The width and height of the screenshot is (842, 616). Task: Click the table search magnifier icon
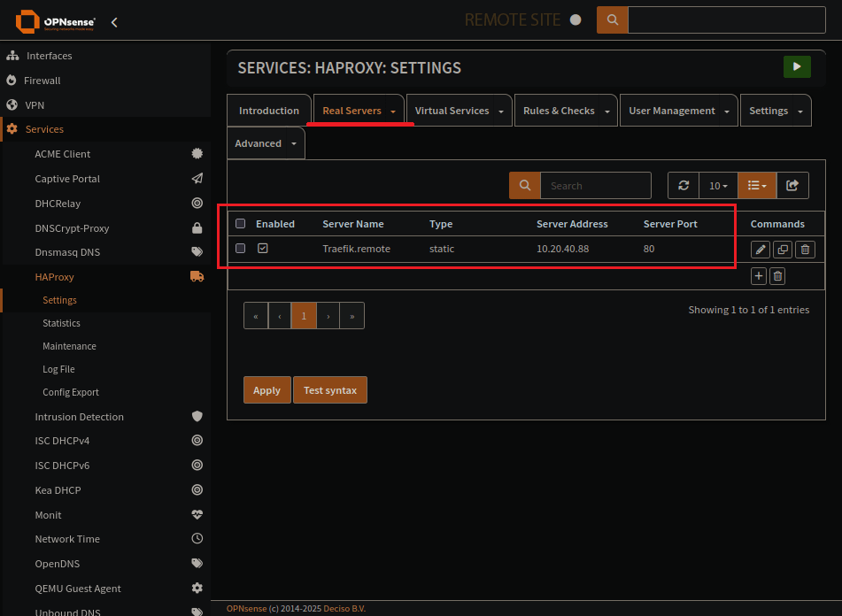click(525, 186)
